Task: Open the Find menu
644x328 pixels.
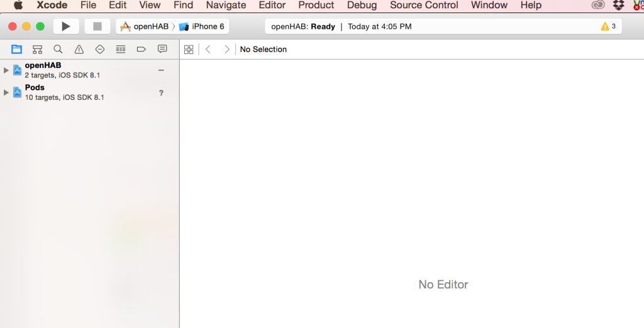Action: coord(183,5)
